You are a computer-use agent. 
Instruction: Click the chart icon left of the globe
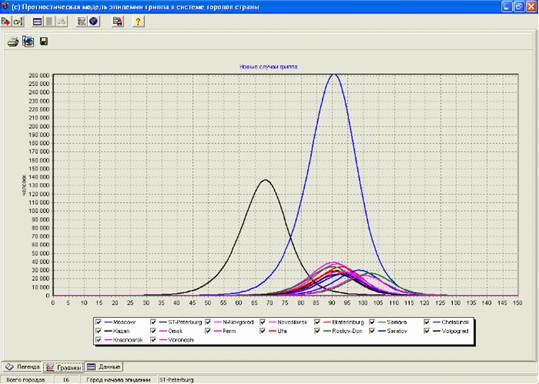coord(82,21)
